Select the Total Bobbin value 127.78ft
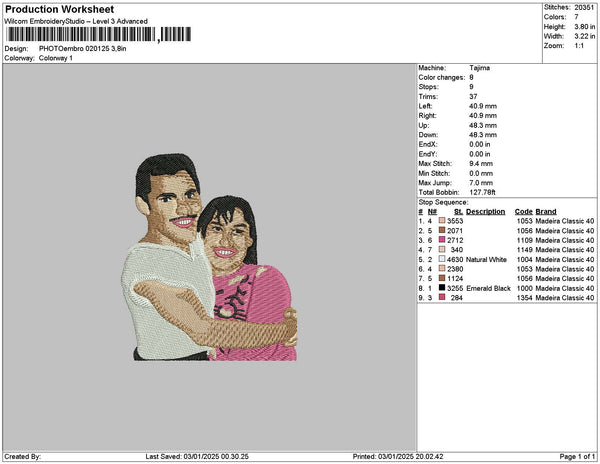This screenshot has width=600, height=464. tap(482, 192)
